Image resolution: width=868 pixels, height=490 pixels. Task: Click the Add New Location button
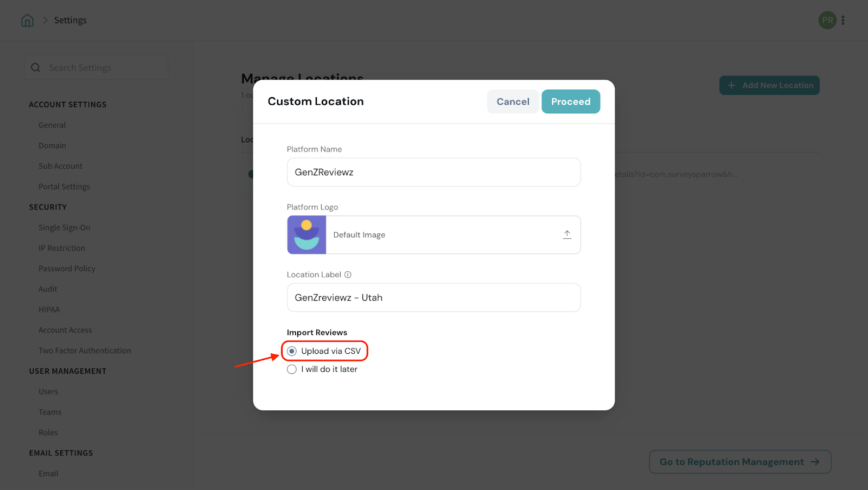(769, 85)
